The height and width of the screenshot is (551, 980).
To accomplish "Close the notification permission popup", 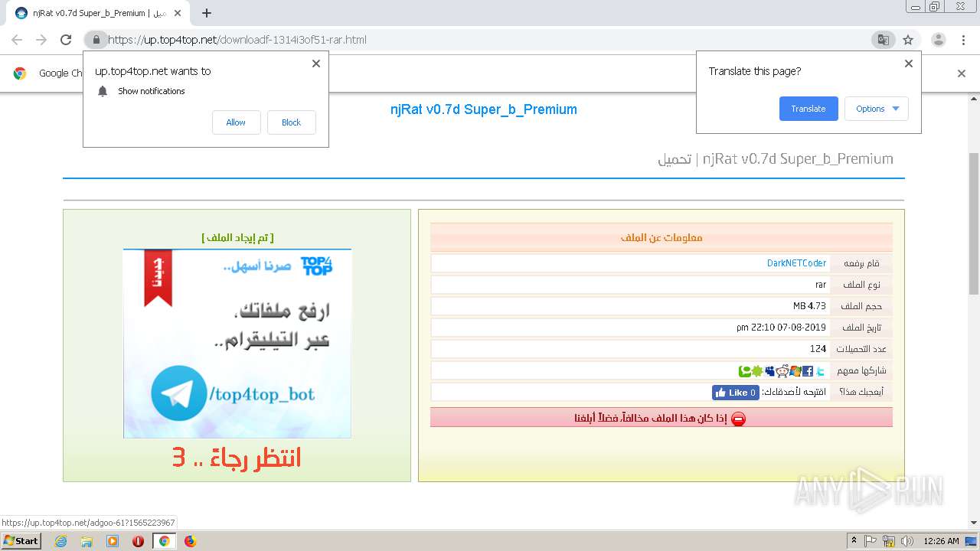I will click(316, 64).
